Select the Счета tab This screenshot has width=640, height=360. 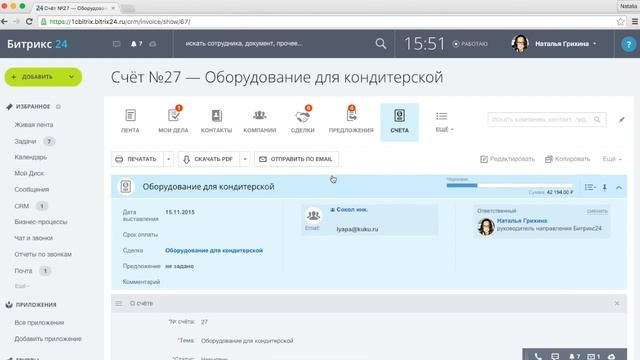click(x=399, y=122)
